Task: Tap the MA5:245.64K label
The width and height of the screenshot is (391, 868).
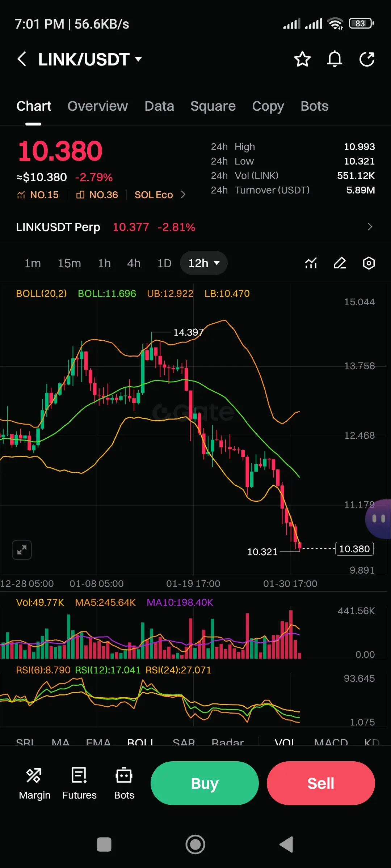Action: (x=105, y=603)
